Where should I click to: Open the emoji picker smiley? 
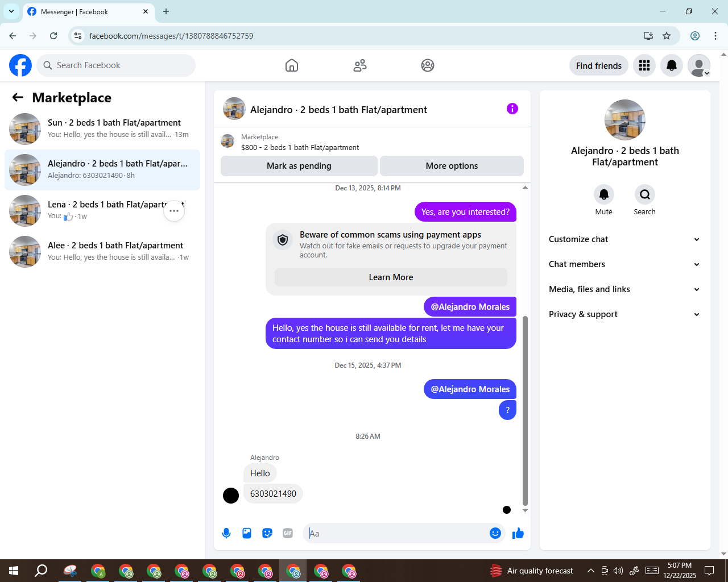(x=495, y=533)
